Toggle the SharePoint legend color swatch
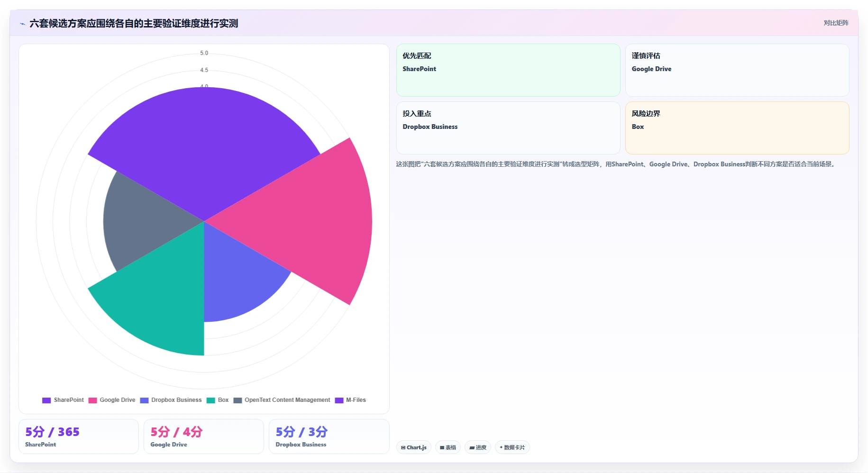Screen dimensions: 868x473 click(x=46, y=400)
